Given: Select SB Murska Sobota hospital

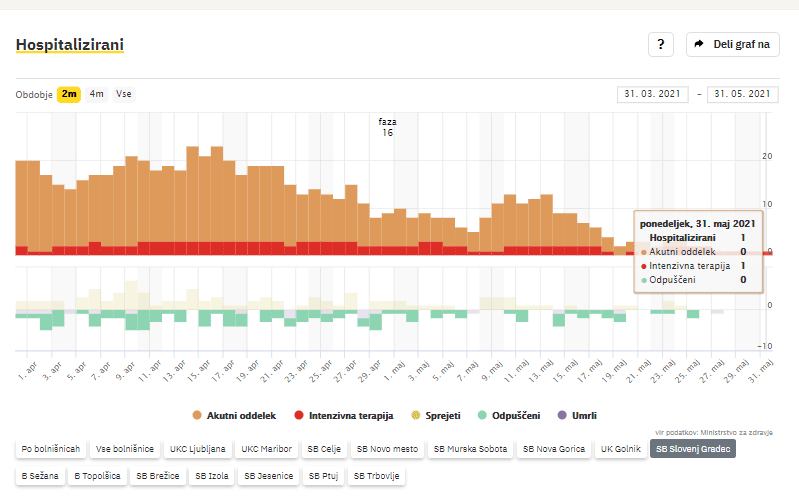Looking at the screenshot, I should 470,449.
